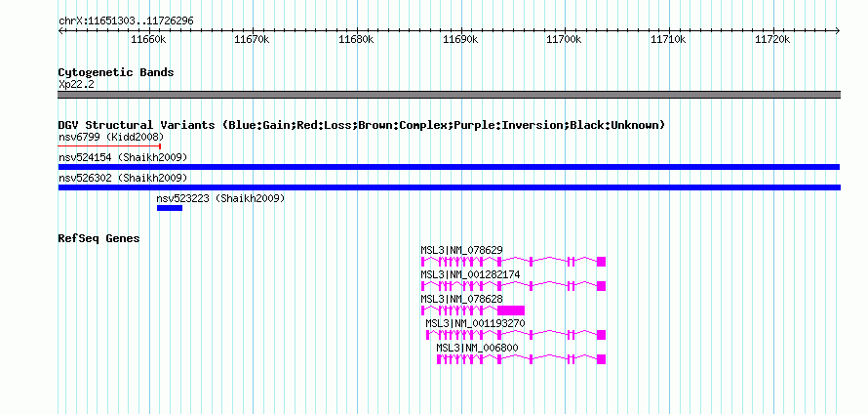Click the red nsv6799 loss line
Image resolution: width=868 pixels, height=414 pixels.
click(x=109, y=146)
